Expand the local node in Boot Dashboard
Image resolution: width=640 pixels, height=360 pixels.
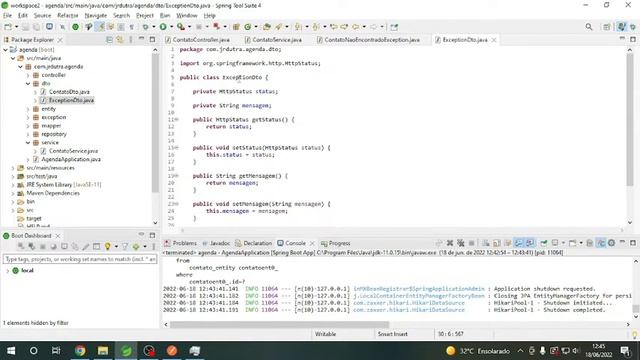pyautogui.click(x=7, y=271)
